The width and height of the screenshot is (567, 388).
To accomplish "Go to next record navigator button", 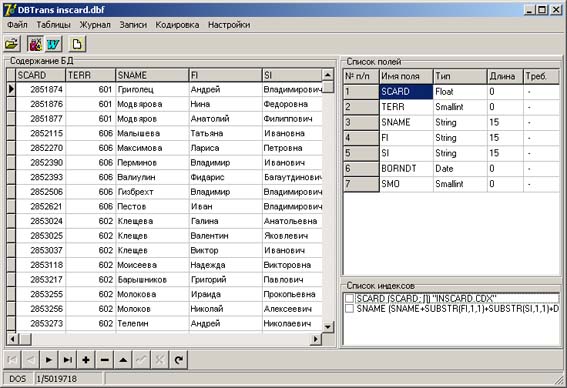I will pyautogui.click(x=49, y=360).
